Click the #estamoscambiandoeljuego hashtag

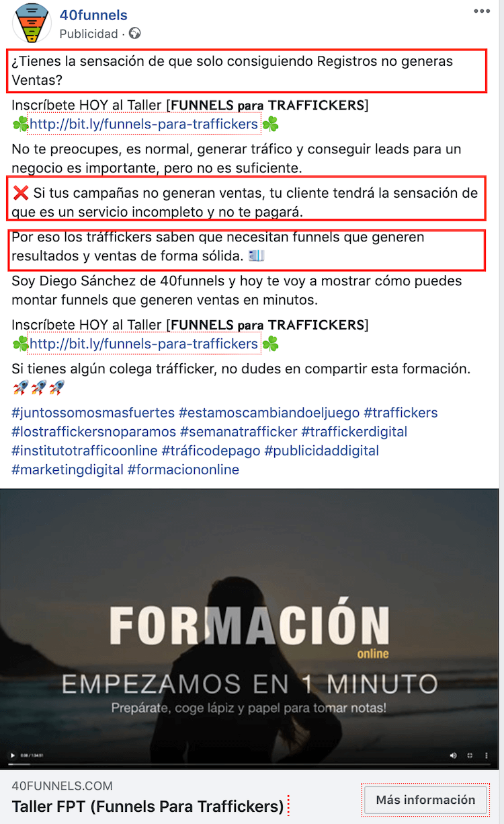[x=269, y=413]
